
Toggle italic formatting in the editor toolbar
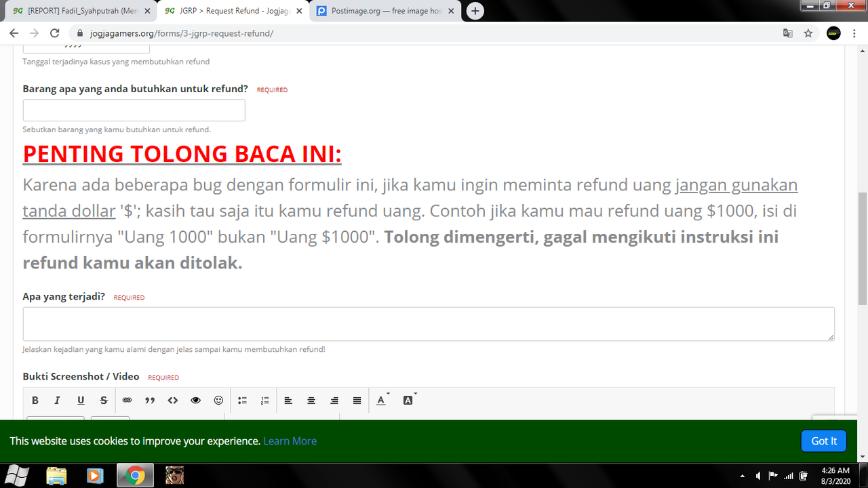(58, 401)
